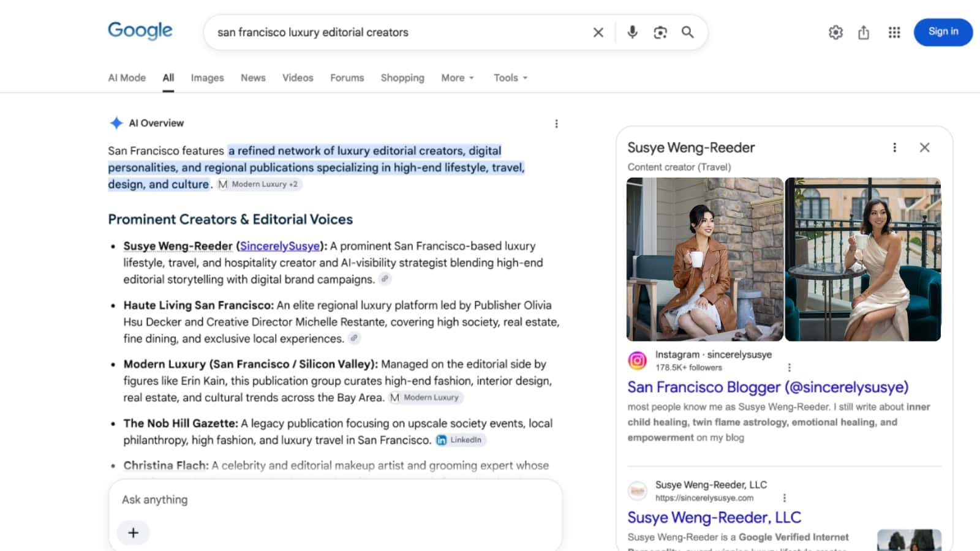Click the Prominent Creators & Editorial Voices heading
Image resolution: width=980 pixels, height=551 pixels.
click(230, 219)
